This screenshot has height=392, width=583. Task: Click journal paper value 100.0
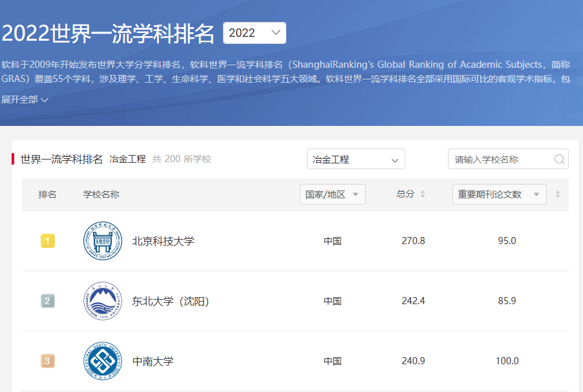pyautogui.click(x=507, y=361)
